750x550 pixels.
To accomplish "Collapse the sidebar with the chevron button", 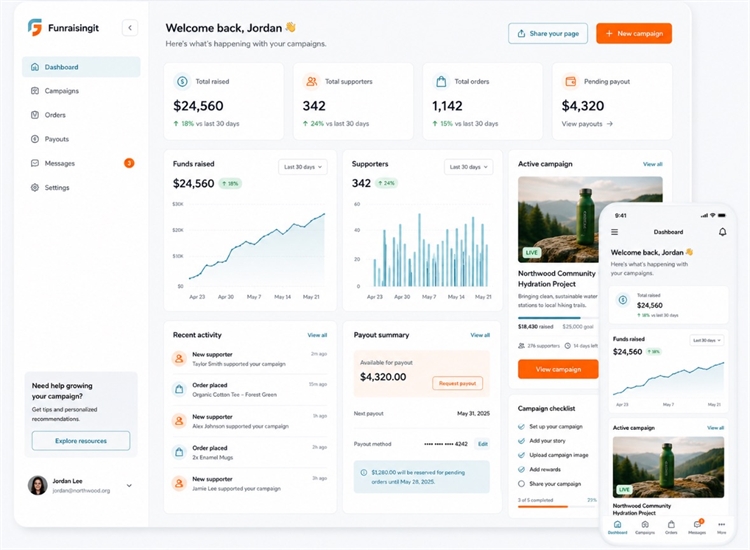I will coord(130,28).
